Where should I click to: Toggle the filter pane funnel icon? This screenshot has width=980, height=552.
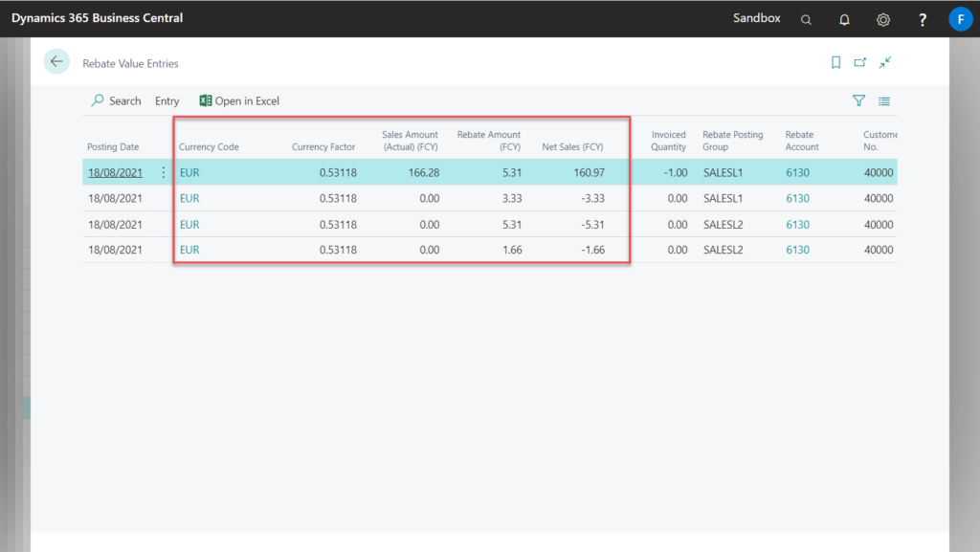click(858, 100)
